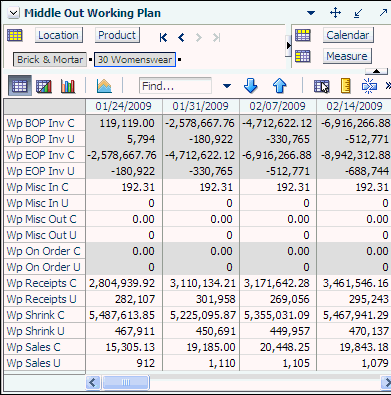Select the Wp Shrink U row
This screenshot has height=395, width=391.
coord(45,331)
